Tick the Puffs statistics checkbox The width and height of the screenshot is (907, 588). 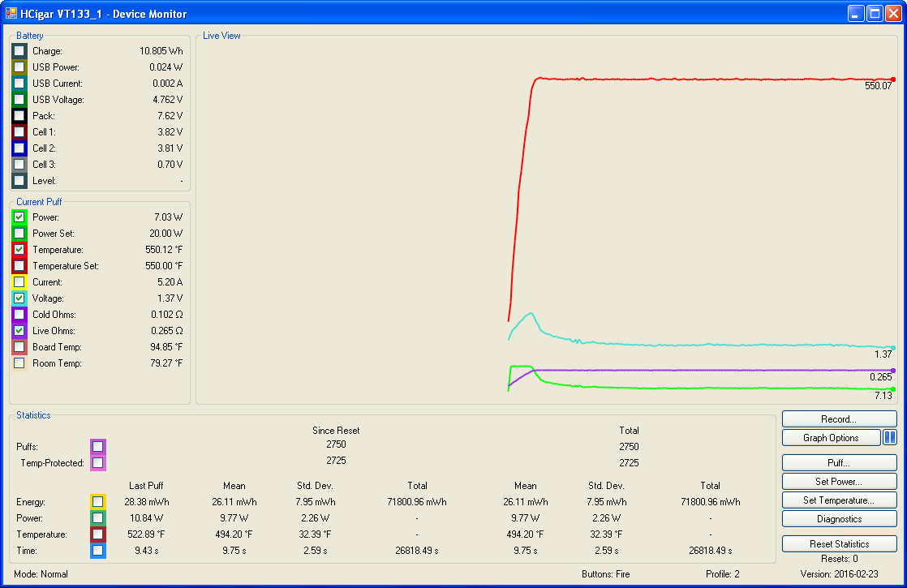point(98,446)
